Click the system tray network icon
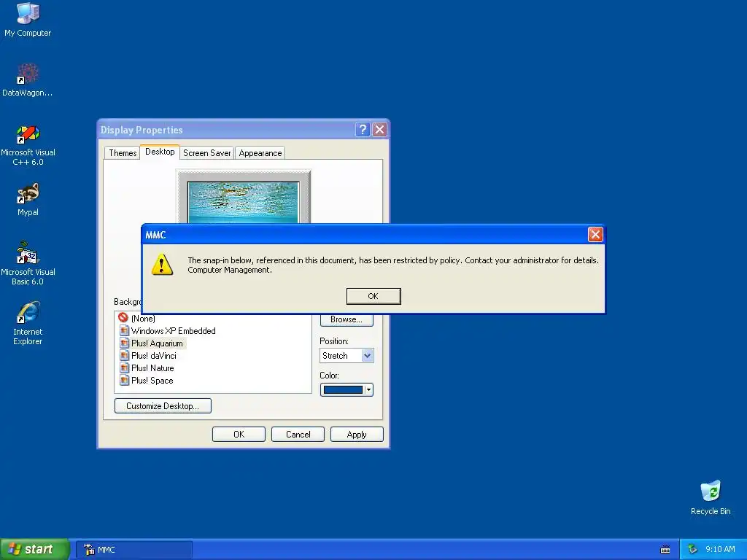 click(692, 549)
